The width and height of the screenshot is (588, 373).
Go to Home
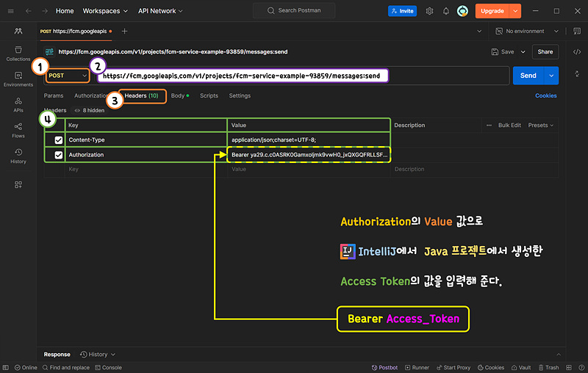(65, 11)
